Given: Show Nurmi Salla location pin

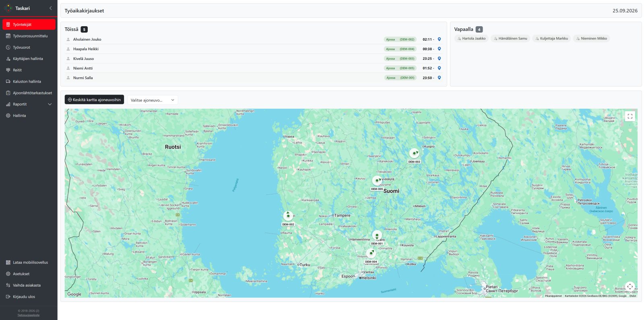Looking at the screenshot, I should click(x=439, y=78).
